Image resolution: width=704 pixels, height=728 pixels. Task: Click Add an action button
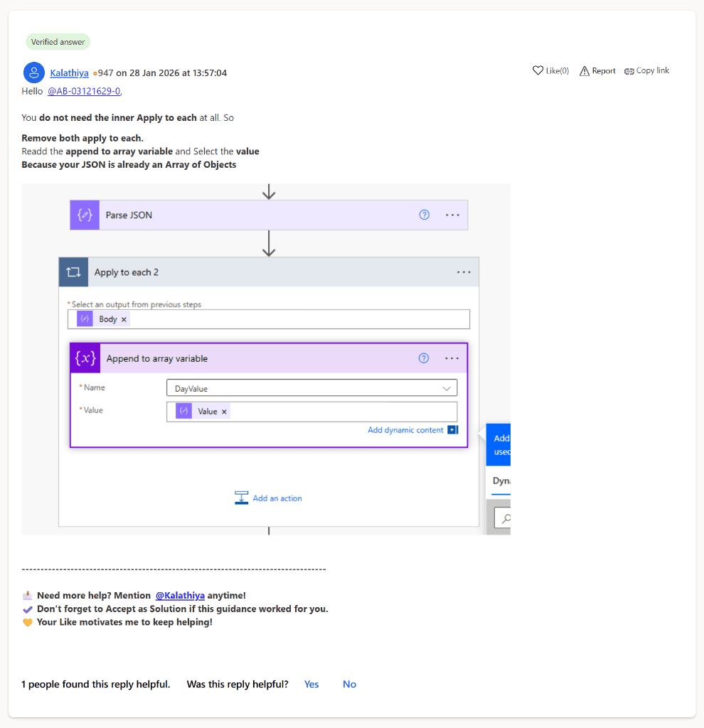[x=269, y=498]
